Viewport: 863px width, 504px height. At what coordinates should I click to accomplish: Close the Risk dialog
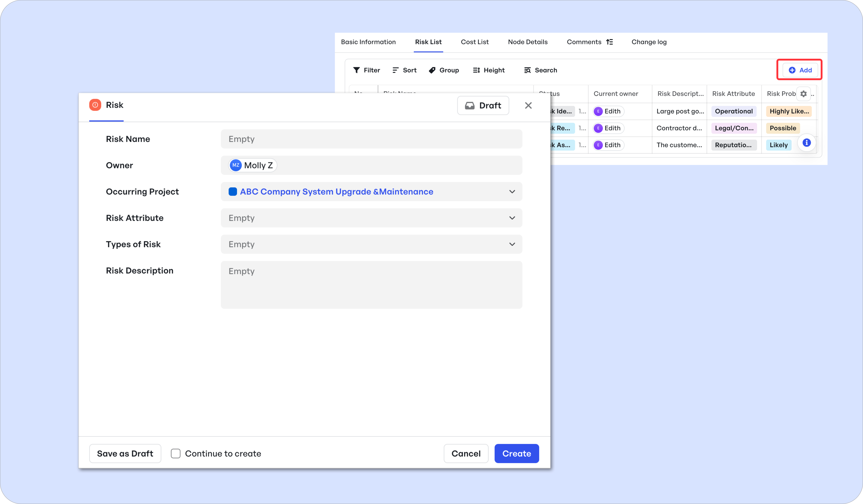[x=528, y=105]
